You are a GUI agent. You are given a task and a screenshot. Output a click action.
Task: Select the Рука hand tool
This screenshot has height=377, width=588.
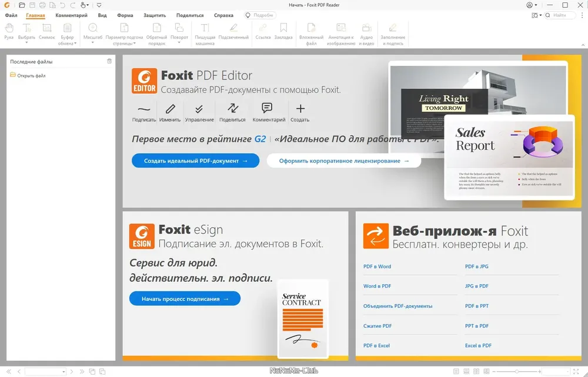tap(9, 32)
